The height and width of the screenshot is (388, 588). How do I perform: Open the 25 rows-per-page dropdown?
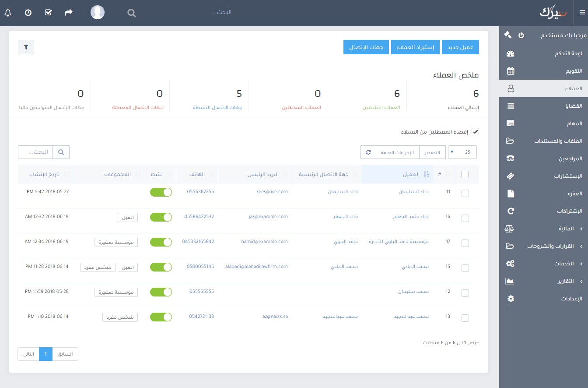462,152
